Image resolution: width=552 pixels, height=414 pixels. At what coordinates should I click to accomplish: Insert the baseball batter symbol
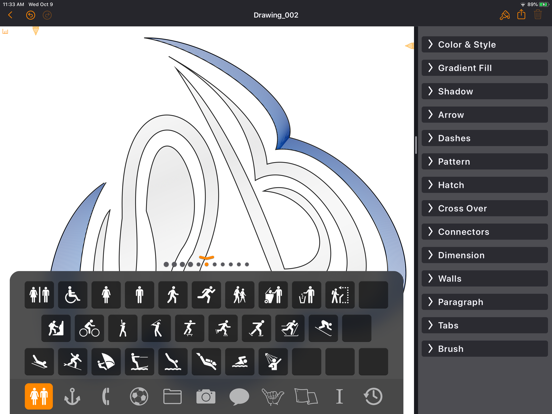coord(123,328)
